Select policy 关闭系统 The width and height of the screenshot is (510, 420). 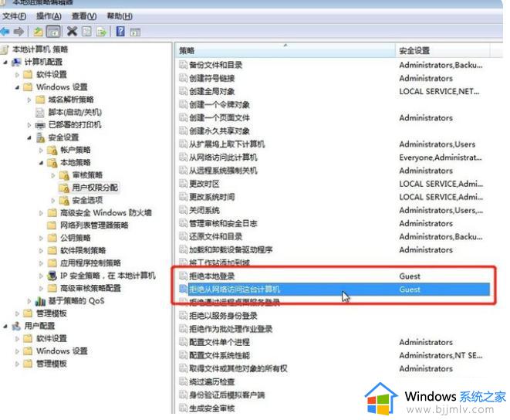pos(204,210)
